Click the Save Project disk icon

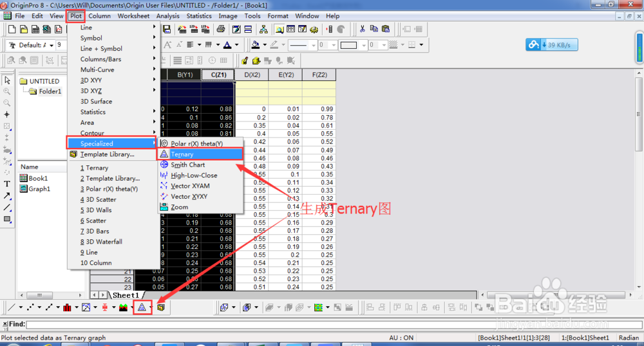tap(167, 29)
